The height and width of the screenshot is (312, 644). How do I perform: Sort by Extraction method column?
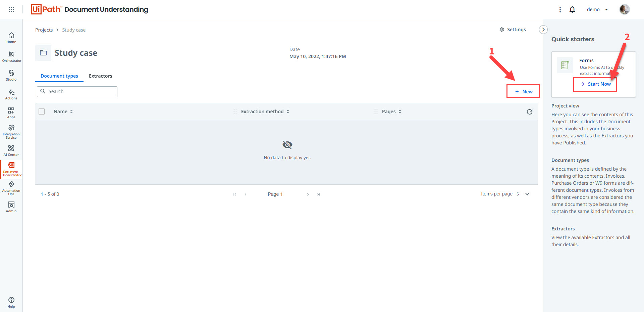click(265, 112)
